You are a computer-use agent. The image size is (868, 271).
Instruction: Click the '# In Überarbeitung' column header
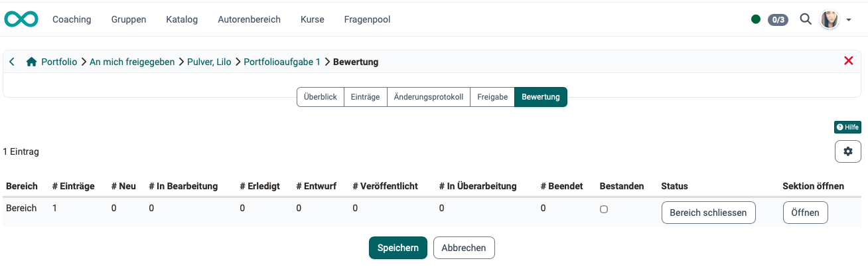478,186
